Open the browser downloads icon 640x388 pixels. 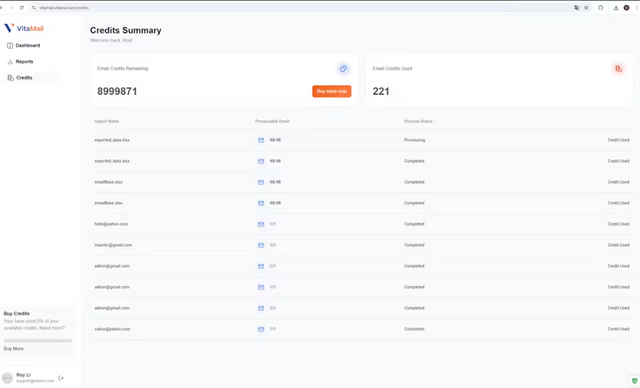[616, 8]
